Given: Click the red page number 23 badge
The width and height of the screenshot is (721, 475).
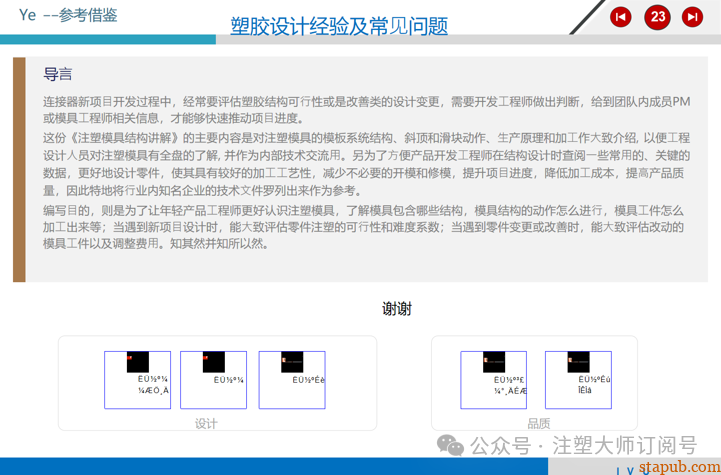Looking at the screenshot, I should point(657,16).
